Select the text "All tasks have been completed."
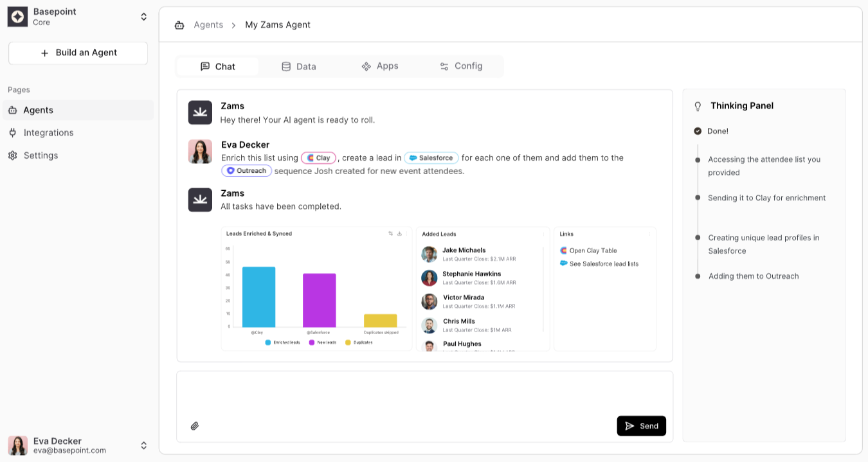868x462 pixels. click(281, 207)
